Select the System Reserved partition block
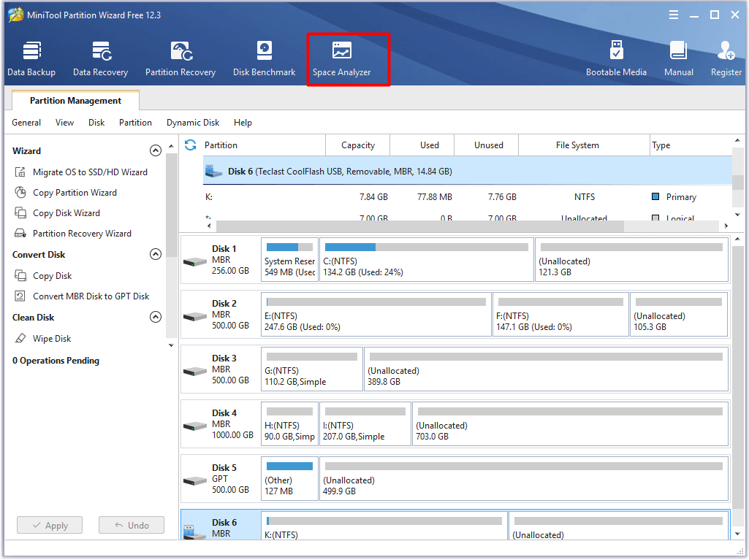The image size is (749, 560). point(290,260)
